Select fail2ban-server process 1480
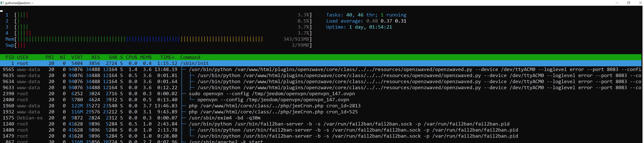 coord(321,130)
